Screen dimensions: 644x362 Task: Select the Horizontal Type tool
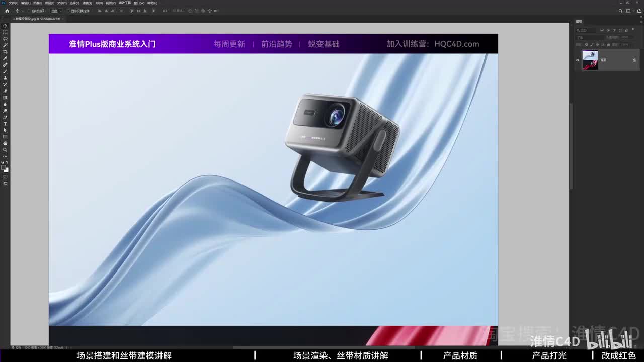pyautogui.click(x=5, y=124)
